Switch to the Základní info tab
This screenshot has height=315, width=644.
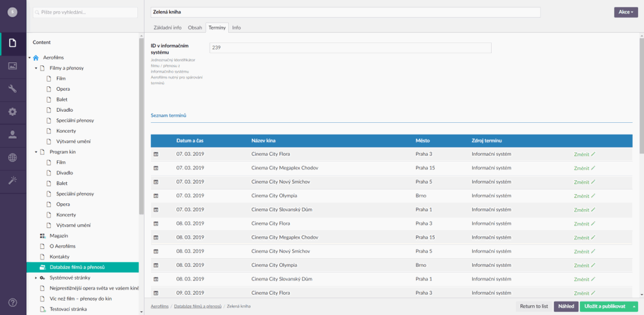pos(167,27)
